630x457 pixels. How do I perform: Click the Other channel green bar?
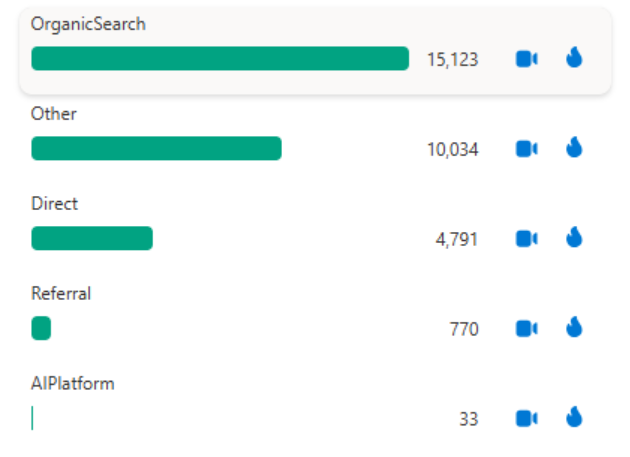(156, 148)
